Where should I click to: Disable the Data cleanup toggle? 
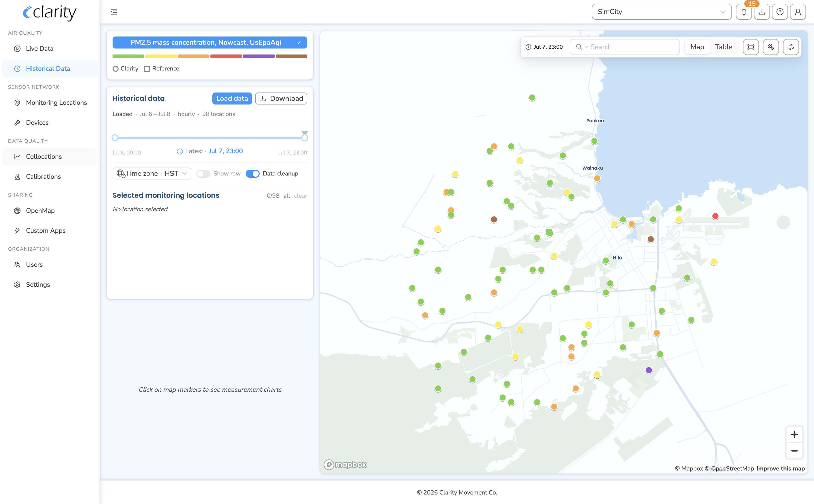pyautogui.click(x=252, y=174)
